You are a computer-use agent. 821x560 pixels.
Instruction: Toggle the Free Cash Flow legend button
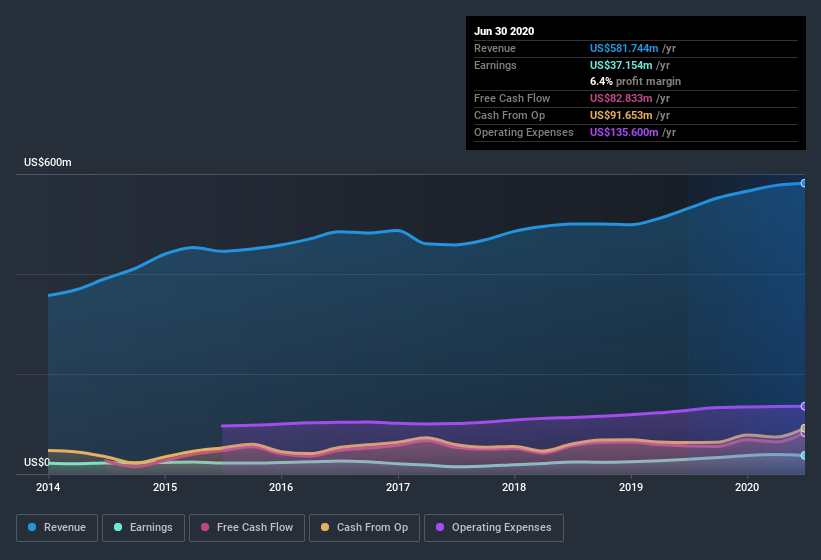point(247,528)
